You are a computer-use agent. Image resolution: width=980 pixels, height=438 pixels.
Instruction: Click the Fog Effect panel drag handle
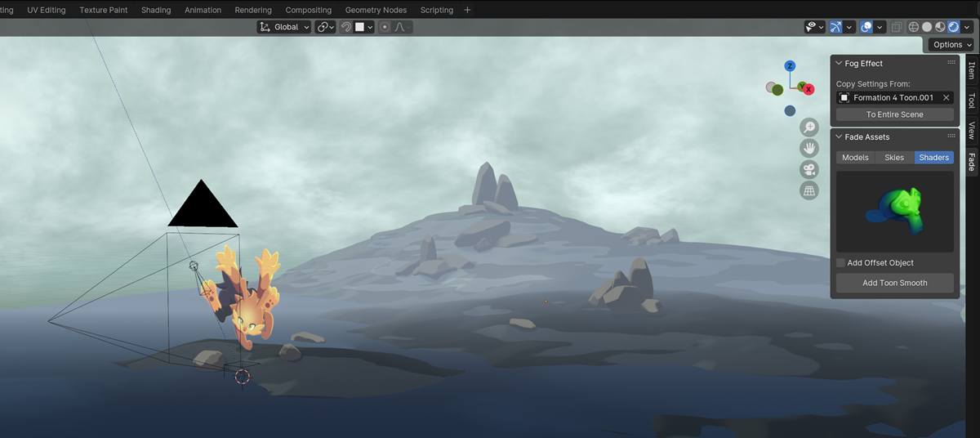pos(951,63)
